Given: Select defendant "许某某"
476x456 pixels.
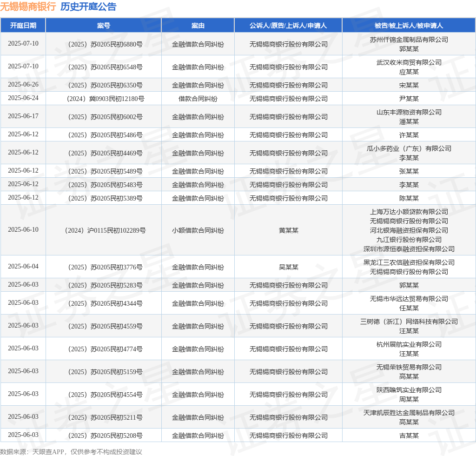Looking at the screenshot, I should [x=409, y=135].
